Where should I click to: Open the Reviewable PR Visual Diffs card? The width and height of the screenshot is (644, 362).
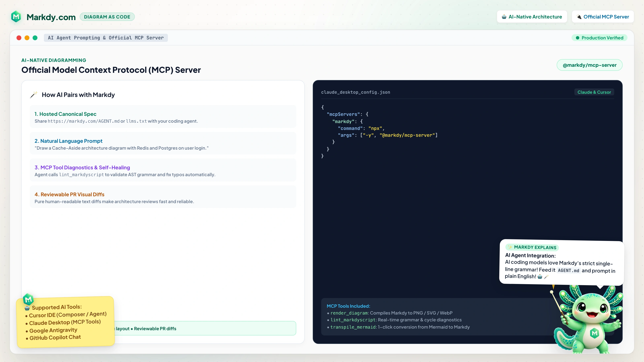163,197
